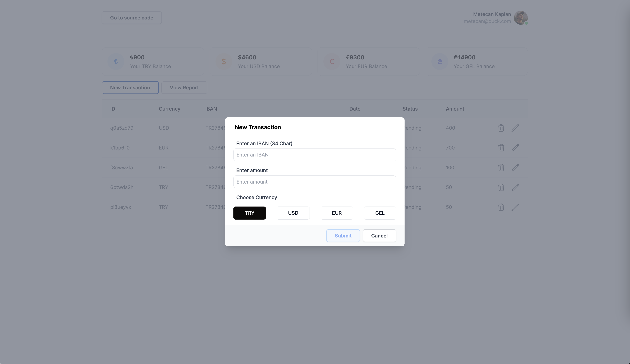
Task: Click the euro icon on EUR balance card
Action: pyautogui.click(x=332, y=61)
